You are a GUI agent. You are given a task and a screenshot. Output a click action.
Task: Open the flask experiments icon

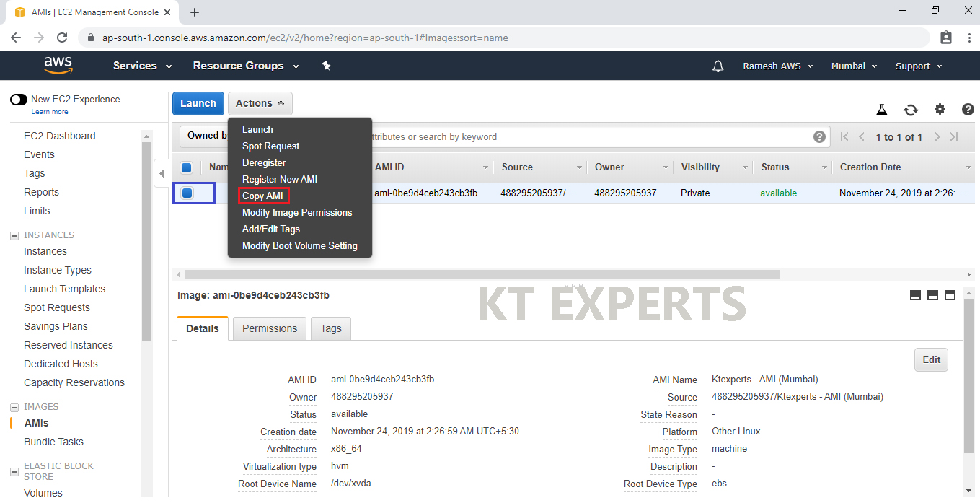[x=881, y=110]
